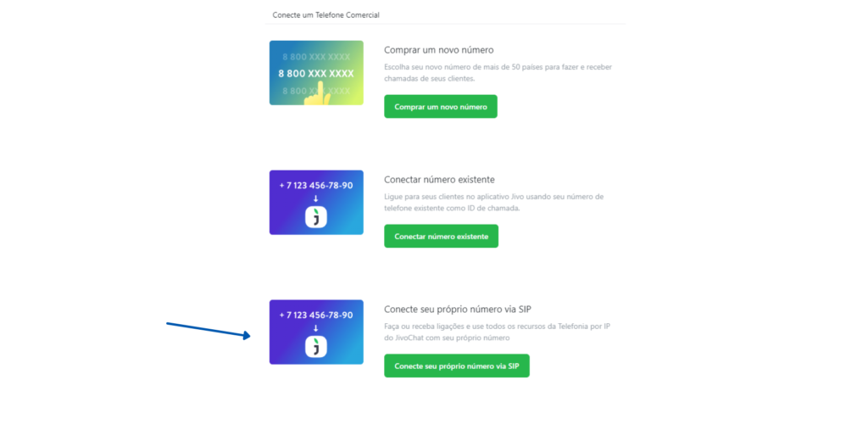Click Conecte seu próprio número via SIP button
Image resolution: width=868 pixels, height=430 pixels.
pyautogui.click(x=457, y=366)
